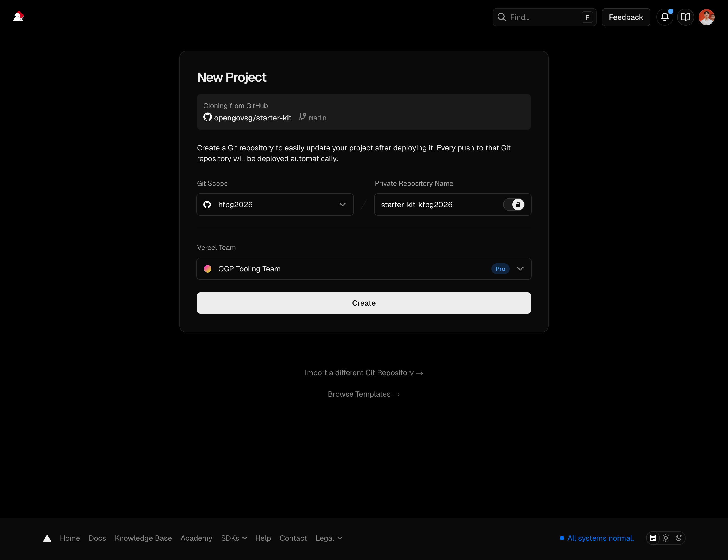
Task: Open the user avatar menu
Action: click(x=706, y=17)
